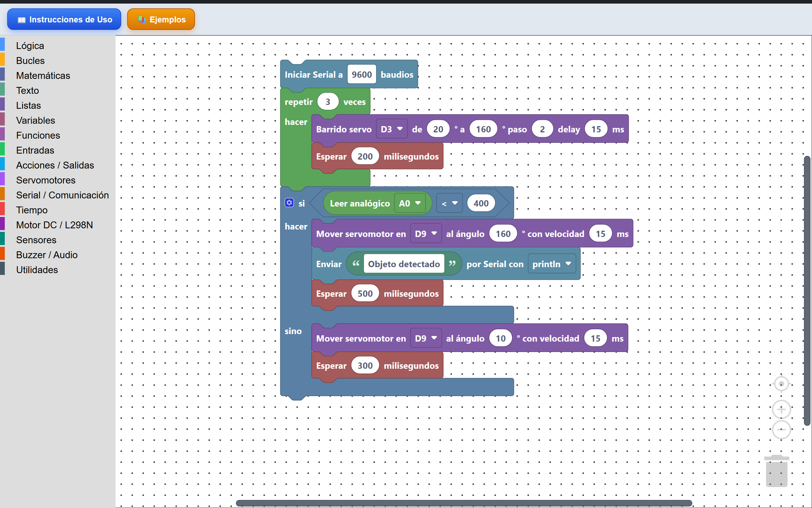Viewport: 812px width, 508px height.
Task: Open the println mode dropdown
Action: pos(552,264)
